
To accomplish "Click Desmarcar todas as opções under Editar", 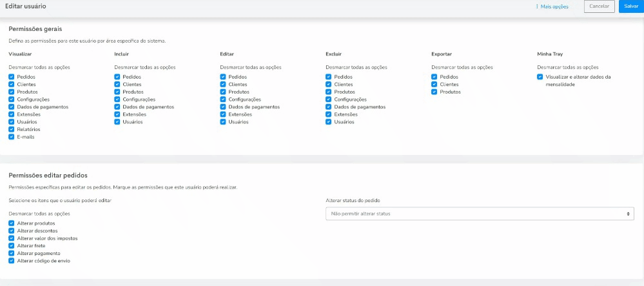I will click(x=251, y=67).
